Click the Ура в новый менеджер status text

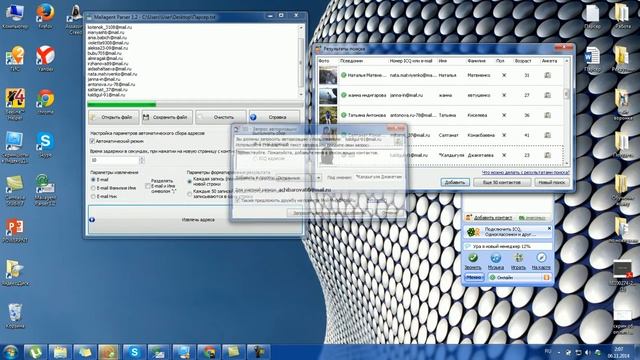pyautogui.click(x=502, y=247)
